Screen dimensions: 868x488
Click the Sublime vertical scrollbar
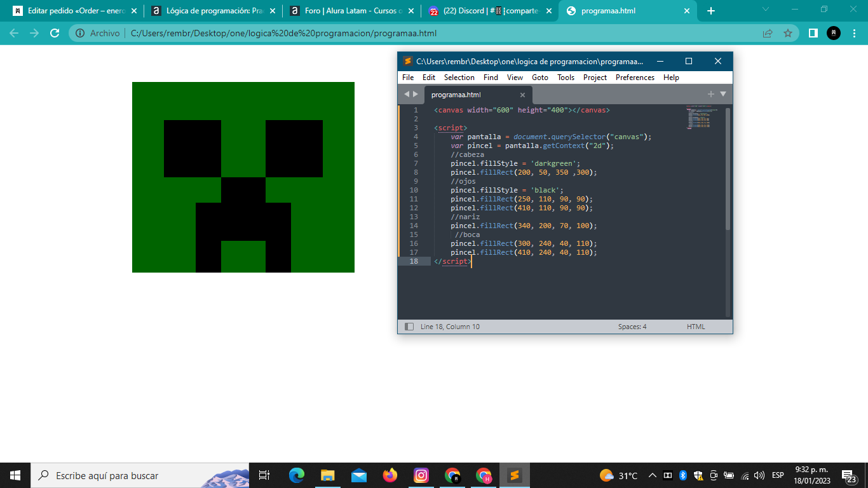click(728, 168)
